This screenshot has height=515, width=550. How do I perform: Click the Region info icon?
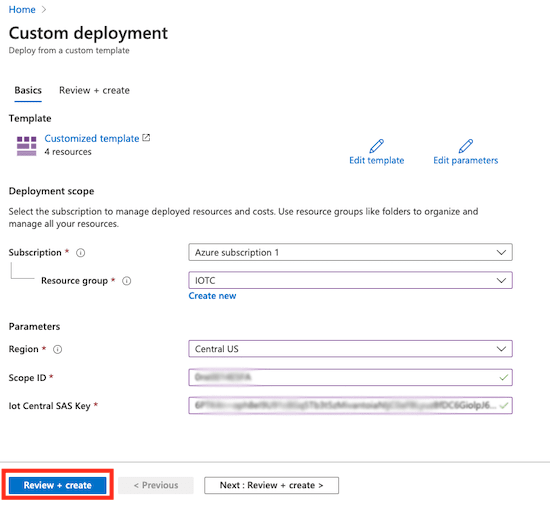click(x=58, y=349)
